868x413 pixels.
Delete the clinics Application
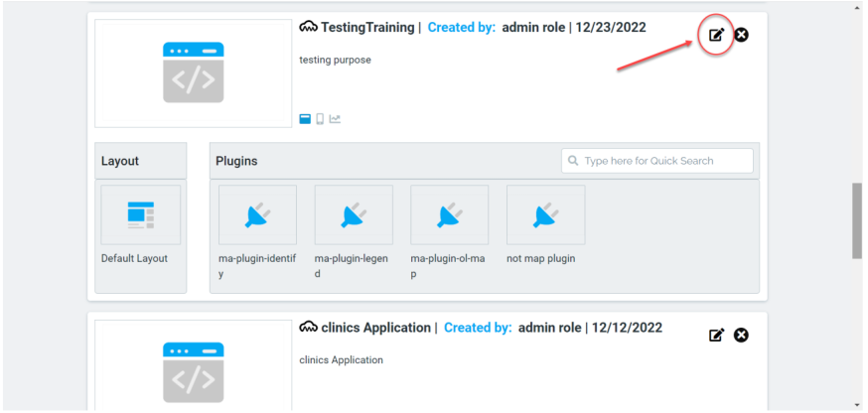tap(741, 335)
